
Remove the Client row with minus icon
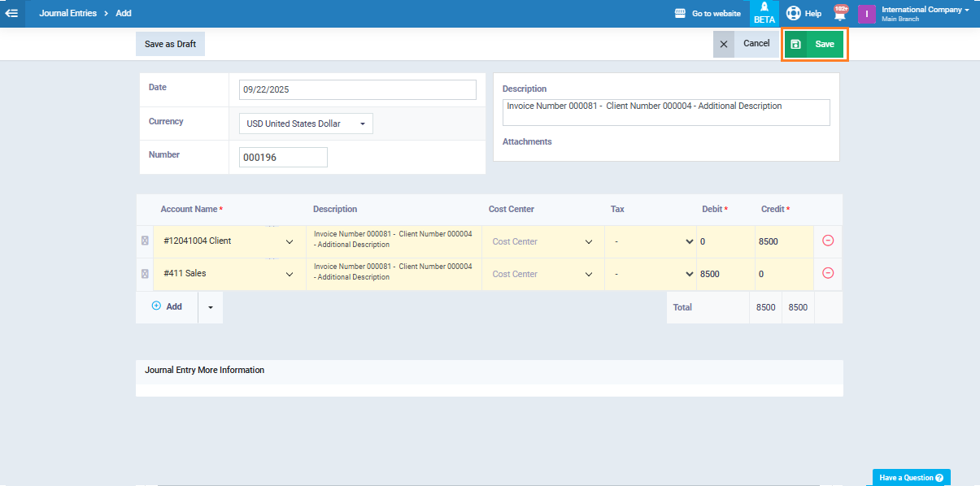[828, 241]
